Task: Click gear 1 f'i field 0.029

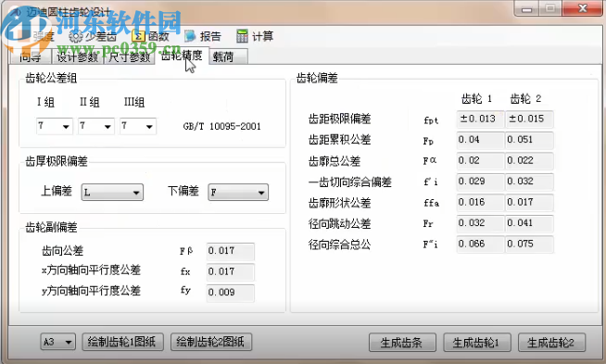Action: [x=480, y=182]
